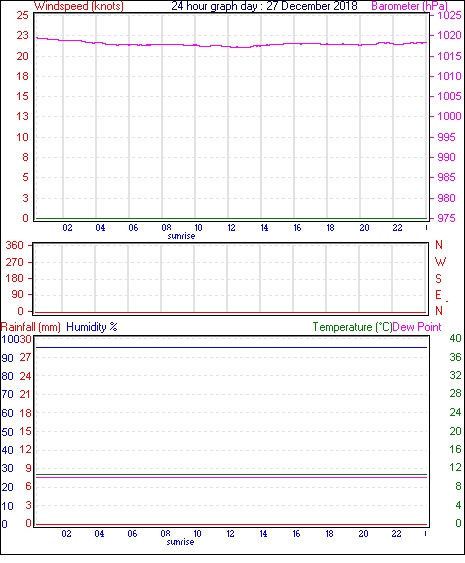Click the 12 hour tick on top graph

coord(231,228)
